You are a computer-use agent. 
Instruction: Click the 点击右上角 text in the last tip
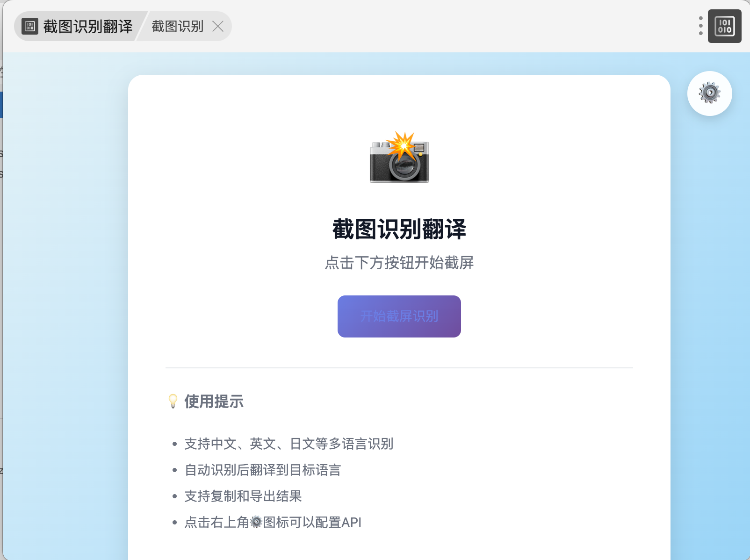(216, 522)
